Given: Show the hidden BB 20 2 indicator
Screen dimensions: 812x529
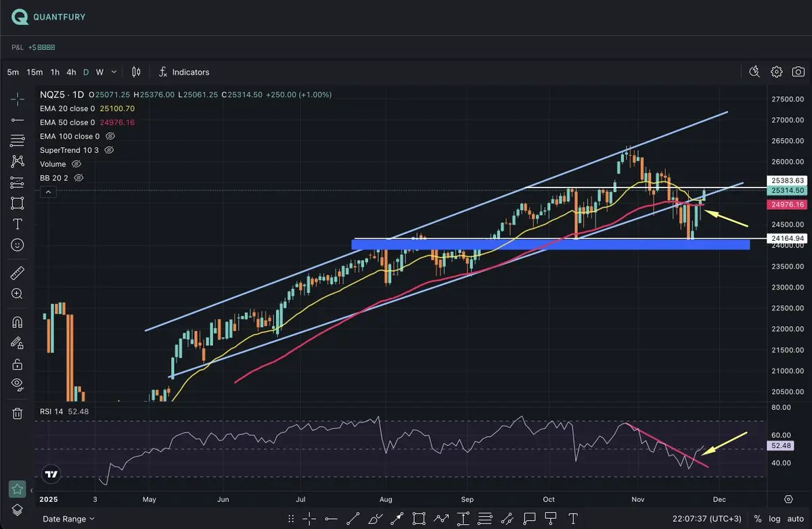Looking at the screenshot, I should coord(78,178).
